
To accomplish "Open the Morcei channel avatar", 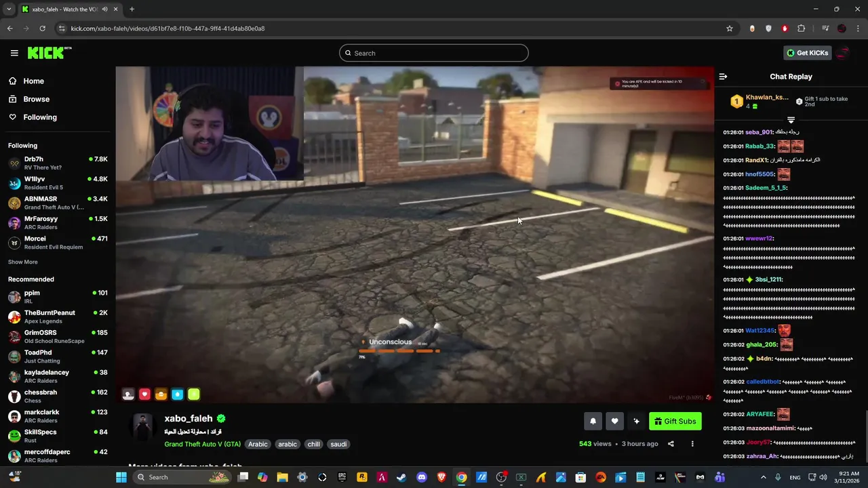I will tap(14, 243).
